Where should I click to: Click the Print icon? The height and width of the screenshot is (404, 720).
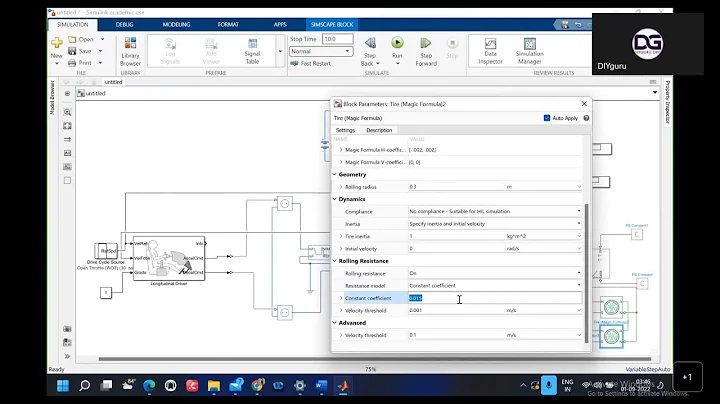pyautogui.click(x=72, y=62)
